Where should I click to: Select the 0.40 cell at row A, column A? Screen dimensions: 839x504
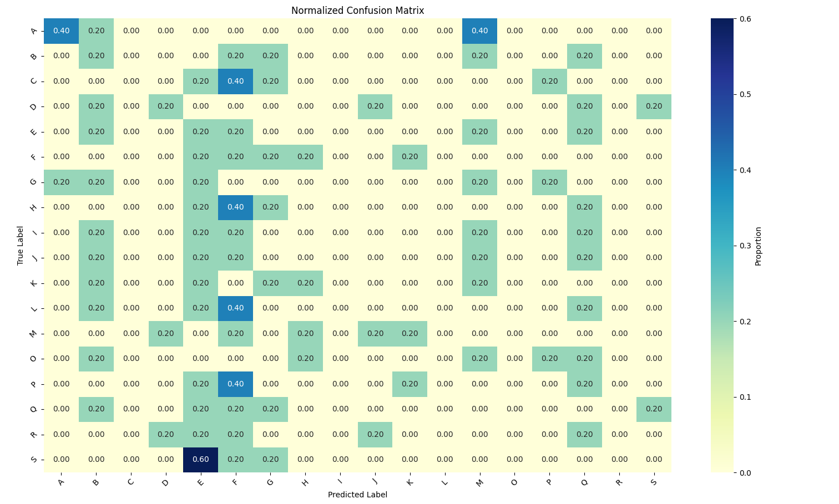61,31
